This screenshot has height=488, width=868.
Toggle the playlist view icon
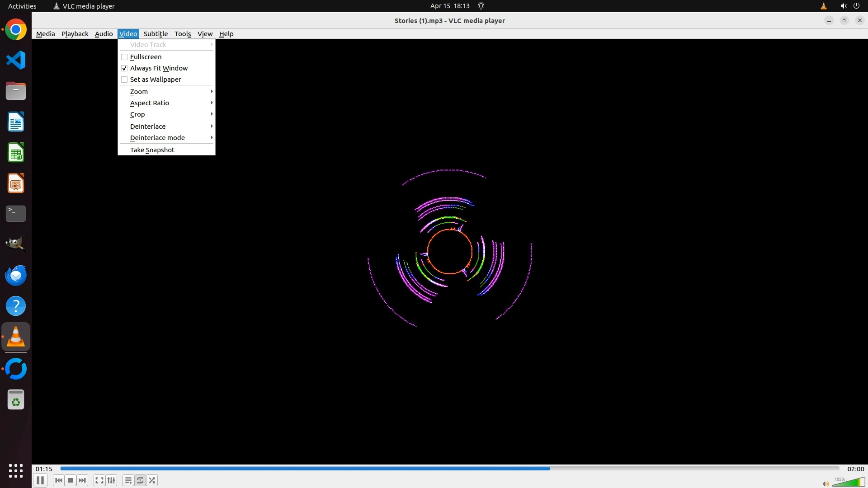[128, 480]
